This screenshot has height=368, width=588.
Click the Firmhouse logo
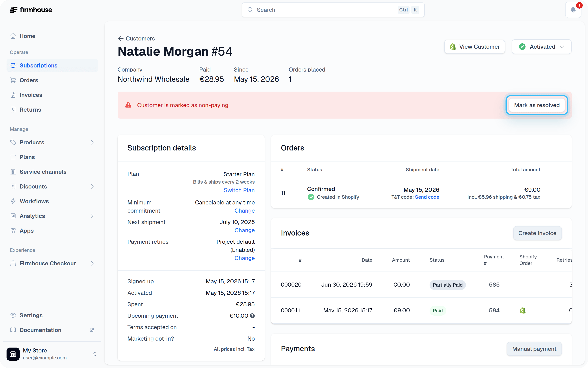click(31, 10)
